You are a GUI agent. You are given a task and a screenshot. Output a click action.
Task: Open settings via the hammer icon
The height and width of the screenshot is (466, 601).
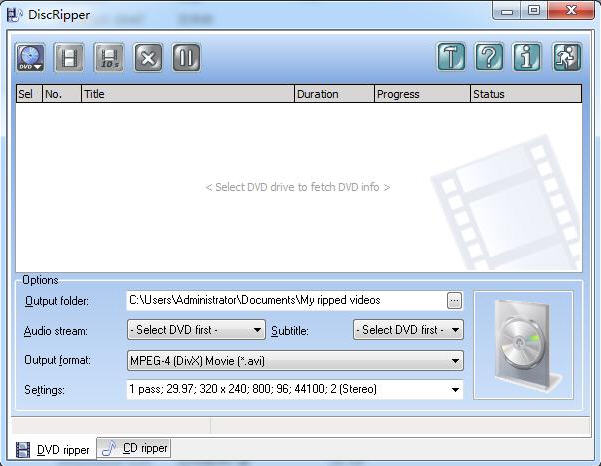[x=452, y=57]
